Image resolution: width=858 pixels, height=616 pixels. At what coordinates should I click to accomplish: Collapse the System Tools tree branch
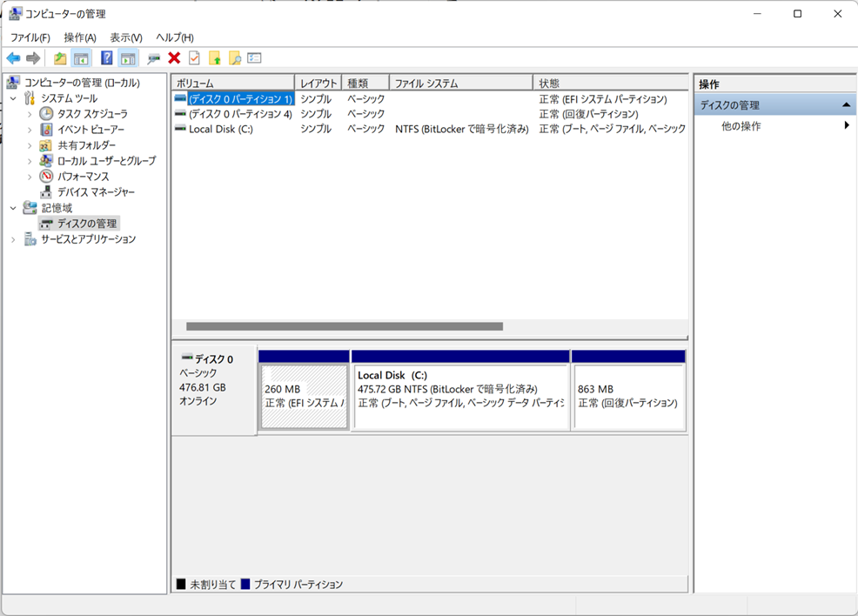tap(13, 97)
